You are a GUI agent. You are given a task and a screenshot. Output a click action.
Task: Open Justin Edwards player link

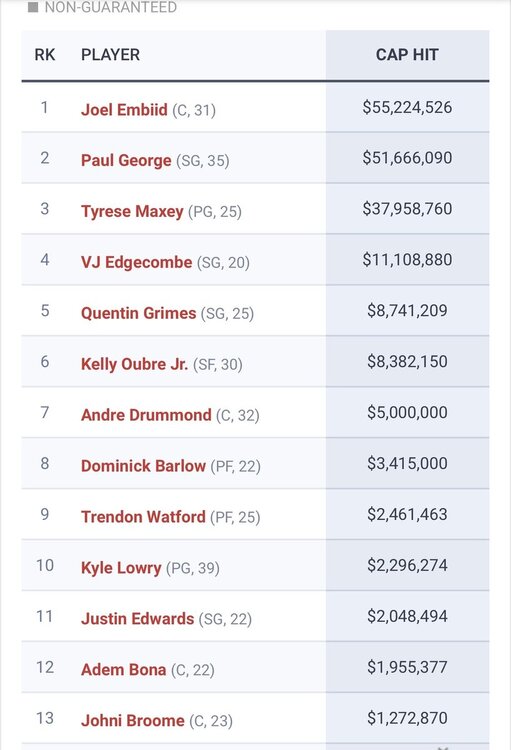coord(137,618)
